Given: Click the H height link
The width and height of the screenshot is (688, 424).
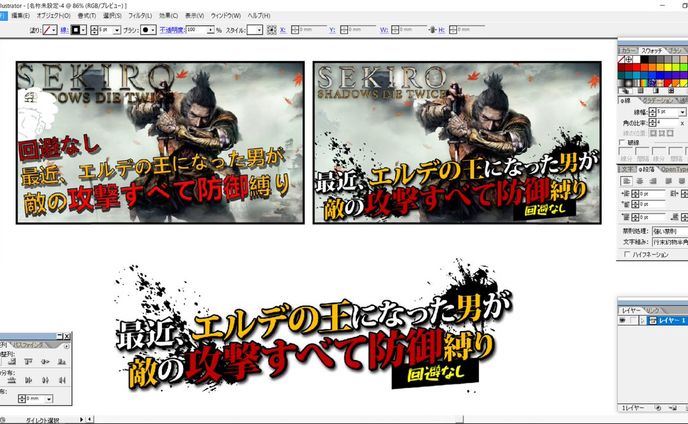Looking at the screenshot, I should point(441,30).
